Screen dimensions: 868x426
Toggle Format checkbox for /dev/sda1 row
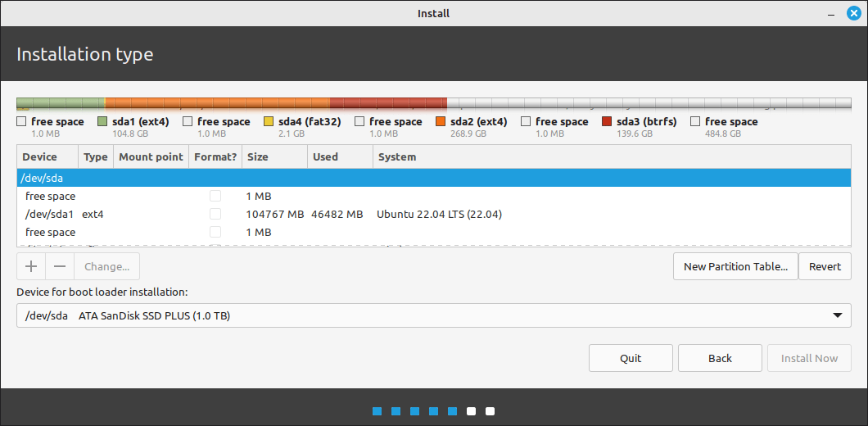point(215,214)
